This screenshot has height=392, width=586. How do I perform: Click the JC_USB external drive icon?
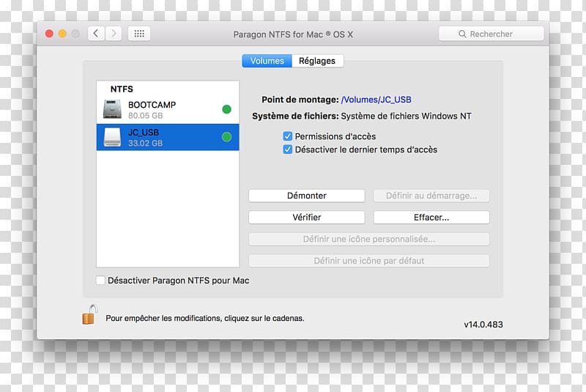click(x=112, y=137)
